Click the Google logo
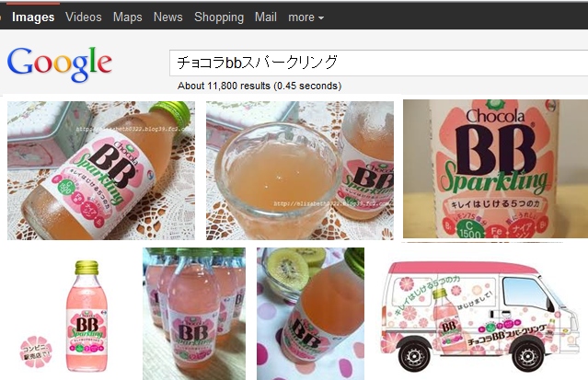Screen dimensions: 588x380 pos(60,63)
